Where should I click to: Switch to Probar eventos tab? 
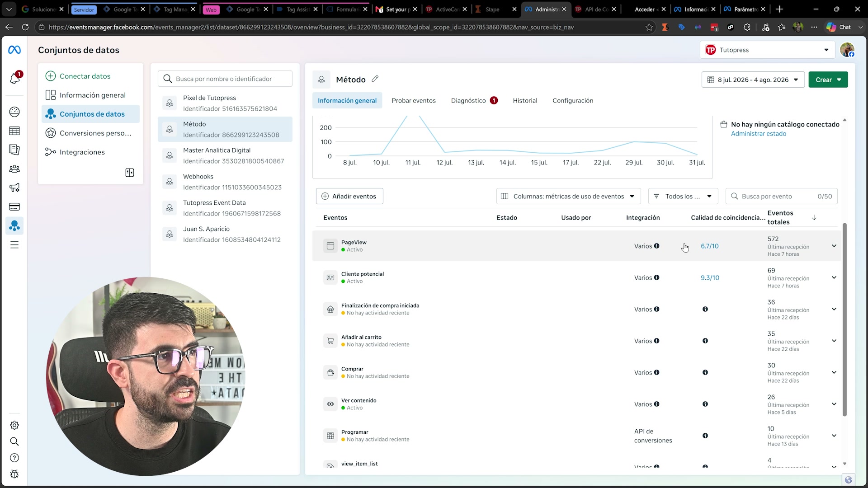414,100
